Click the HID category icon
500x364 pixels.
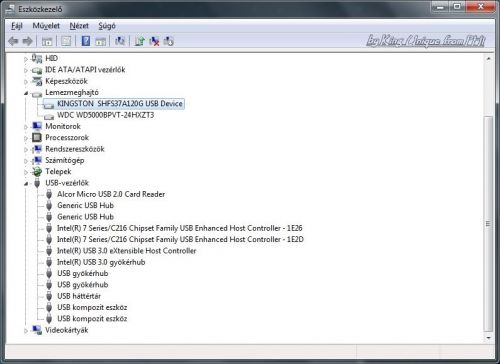[x=37, y=58]
